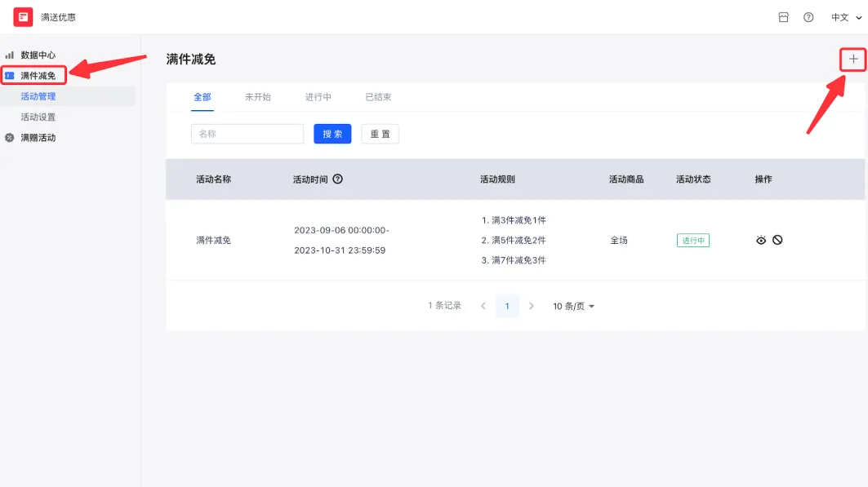This screenshot has width=868, height=487.
Task: Click the red app logo icon
Action: pos(23,17)
